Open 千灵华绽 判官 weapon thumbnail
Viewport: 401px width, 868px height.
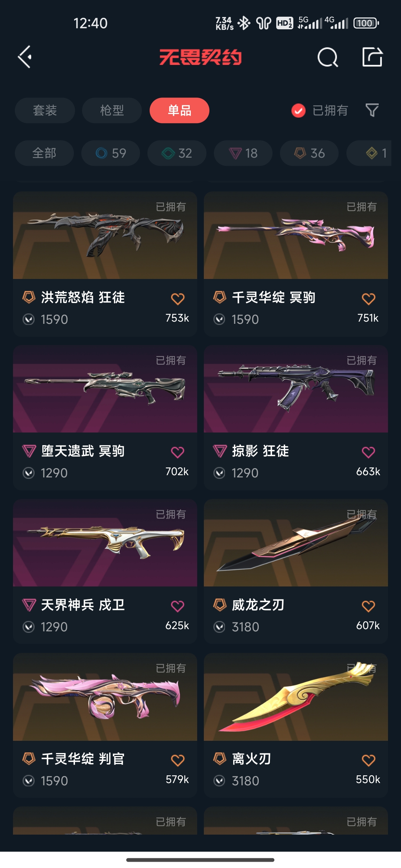(x=105, y=697)
